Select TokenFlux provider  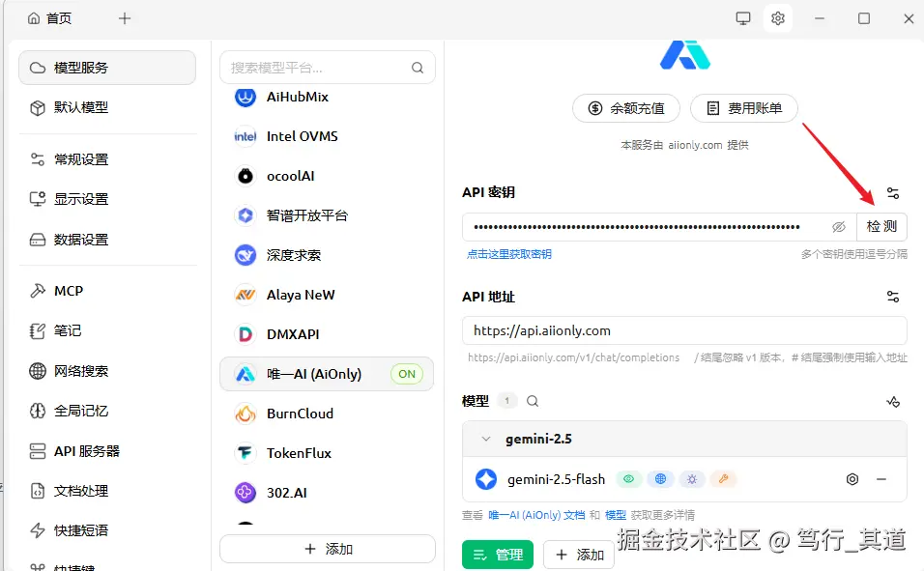[327, 452]
